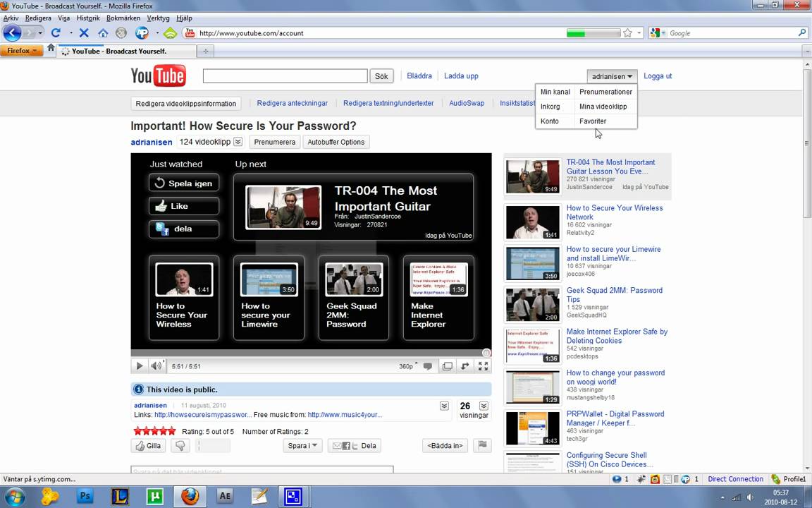Bookmark this page with the star icon
Screen dimensions: 812x508
click(x=627, y=33)
